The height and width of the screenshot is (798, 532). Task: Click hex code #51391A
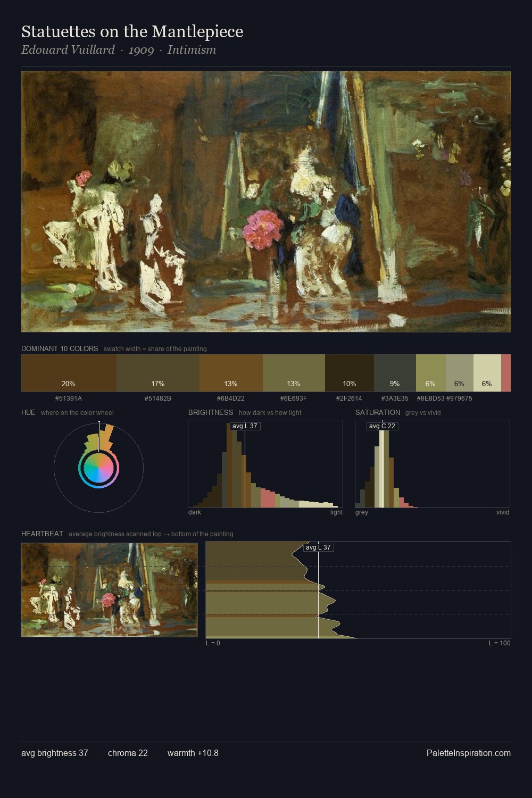coord(69,398)
